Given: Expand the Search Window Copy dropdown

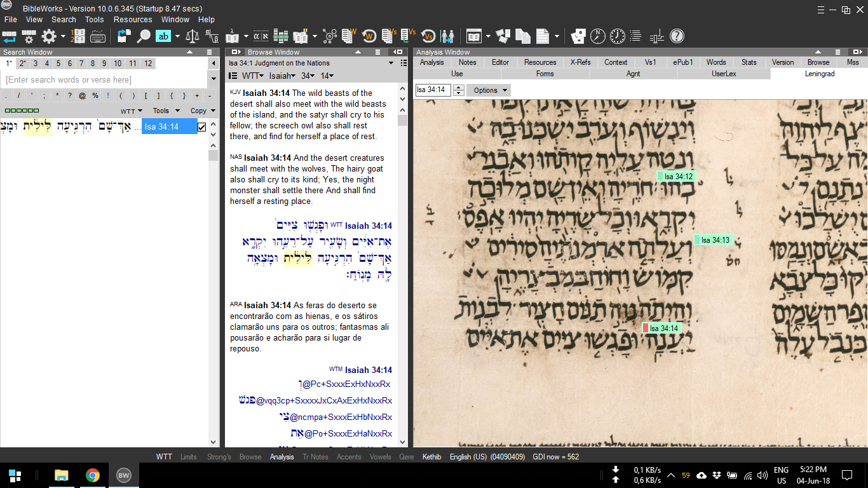Looking at the screenshot, I should pos(203,111).
